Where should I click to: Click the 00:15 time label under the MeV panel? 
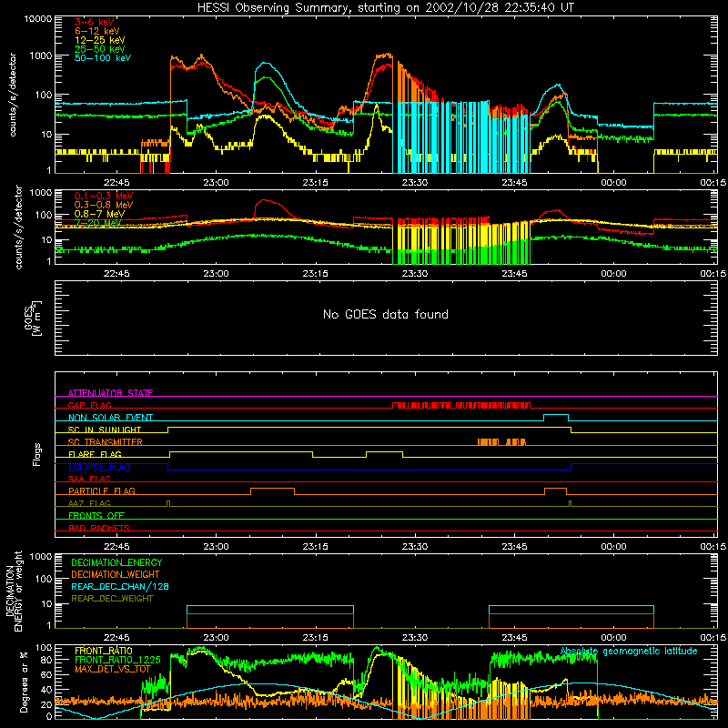pos(713,274)
